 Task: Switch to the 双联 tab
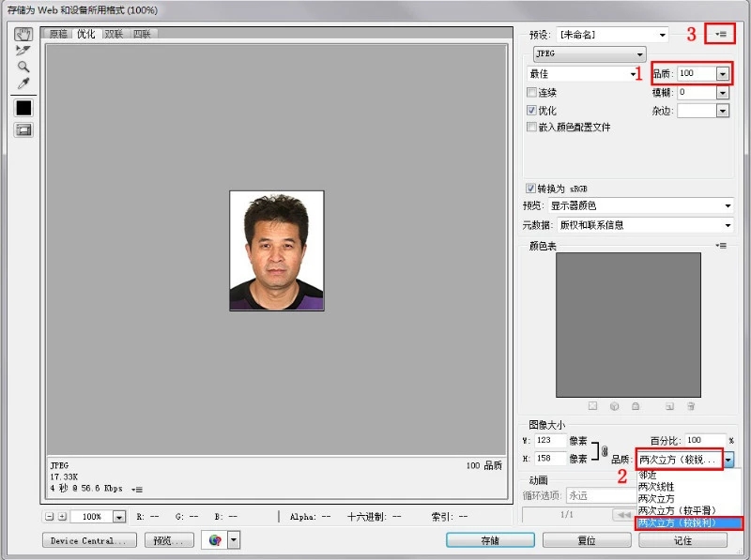[x=114, y=34]
